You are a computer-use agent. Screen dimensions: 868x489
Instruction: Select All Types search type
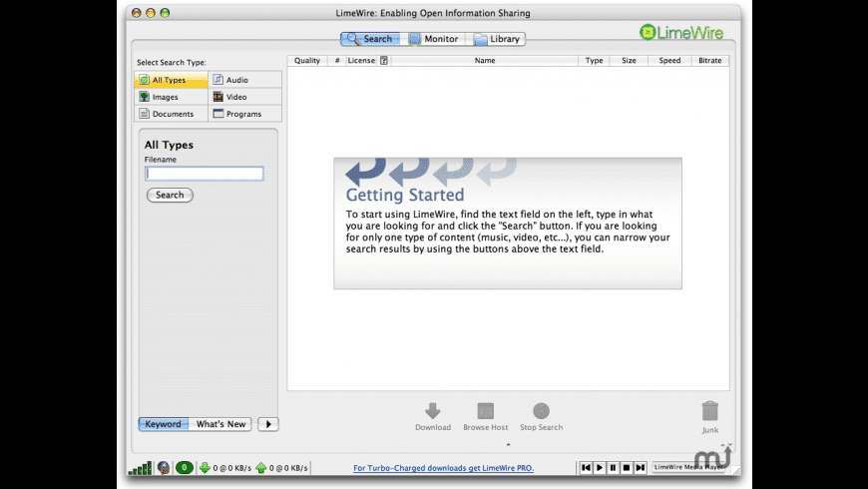pyautogui.click(x=171, y=80)
